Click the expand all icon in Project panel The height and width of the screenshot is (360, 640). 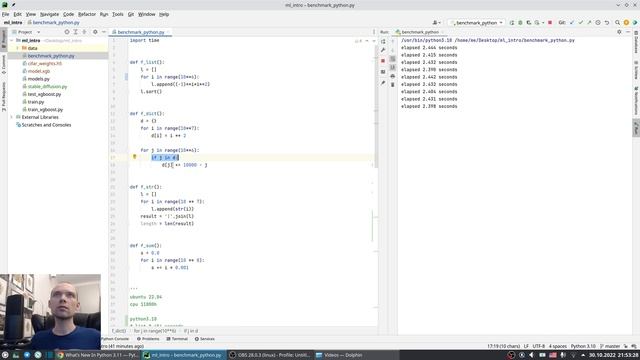click(x=76, y=32)
